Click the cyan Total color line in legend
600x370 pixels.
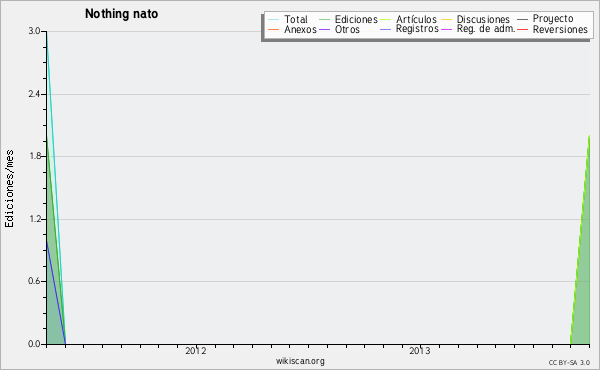pos(274,20)
